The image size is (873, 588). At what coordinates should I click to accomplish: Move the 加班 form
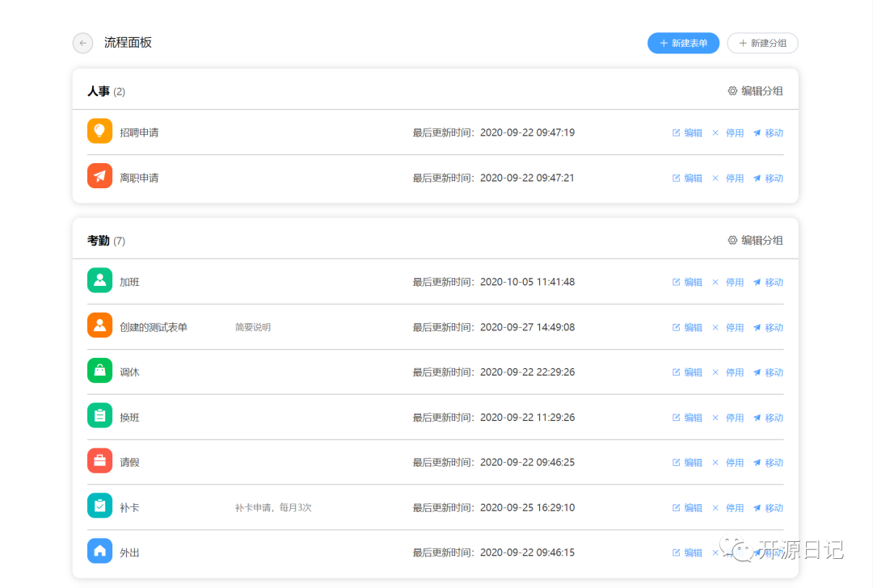(x=769, y=282)
